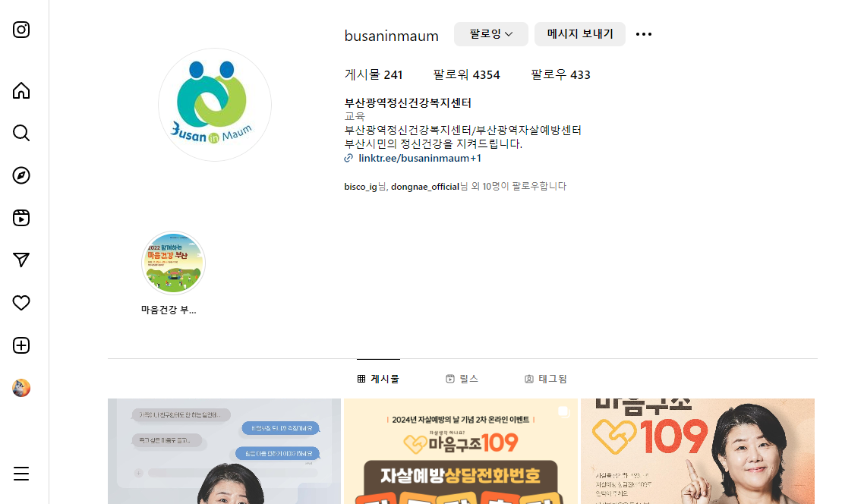Open Explore compass icon
Image resolution: width=842 pixels, height=504 pixels.
click(x=21, y=175)
